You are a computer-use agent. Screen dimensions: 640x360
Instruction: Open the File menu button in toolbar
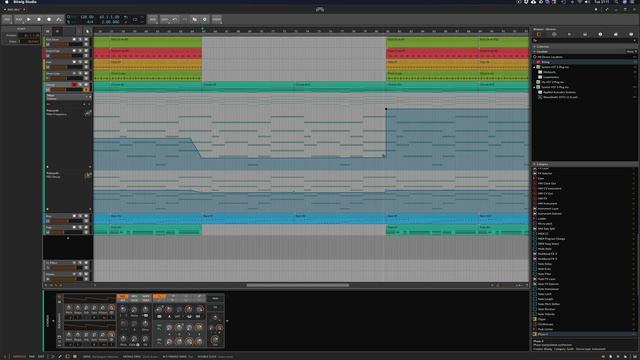(x=7, y=19)
